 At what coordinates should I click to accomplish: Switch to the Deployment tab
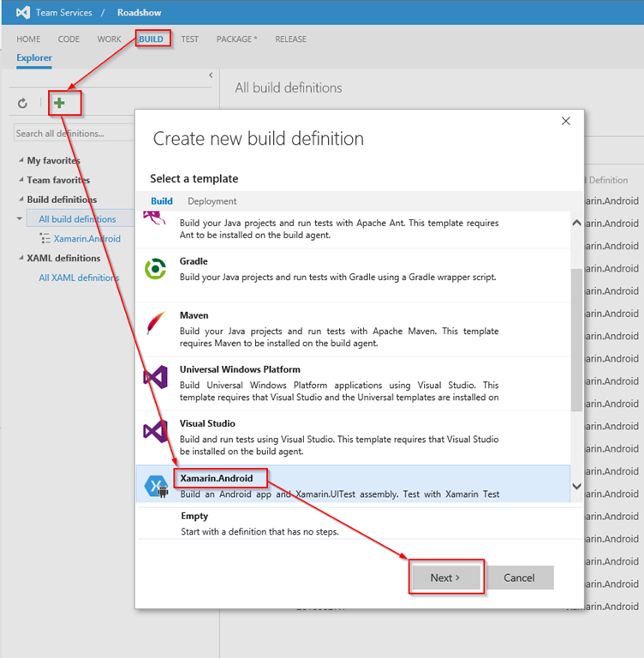212,201
